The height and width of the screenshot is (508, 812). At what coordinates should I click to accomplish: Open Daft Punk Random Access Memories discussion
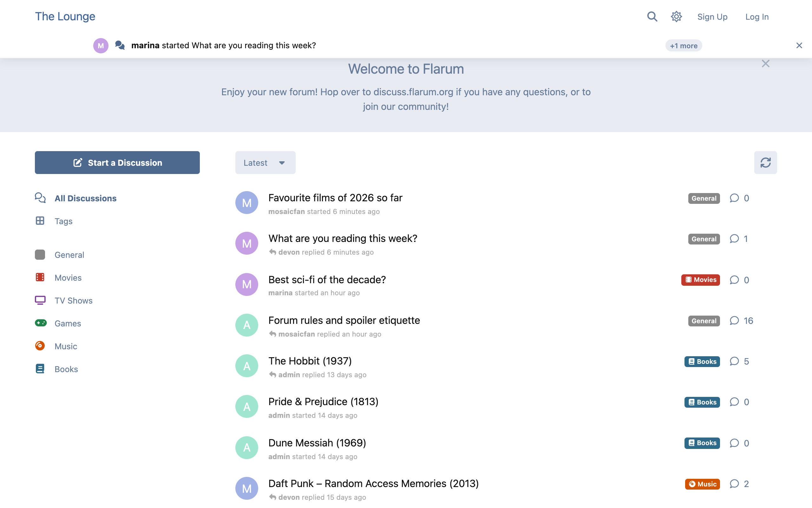coord(373,484)
